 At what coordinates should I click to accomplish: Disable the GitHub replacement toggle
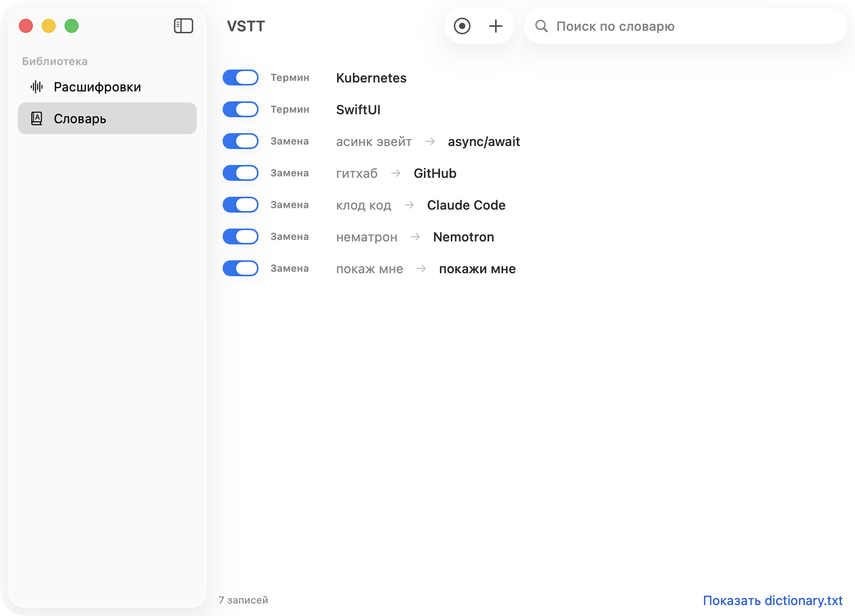pos(241,173)
